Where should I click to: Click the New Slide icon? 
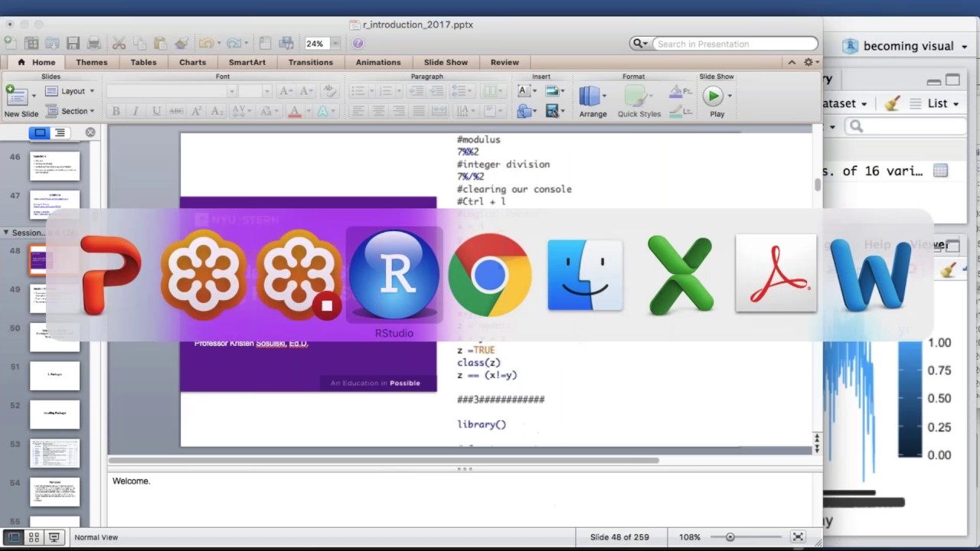point(17,96)
